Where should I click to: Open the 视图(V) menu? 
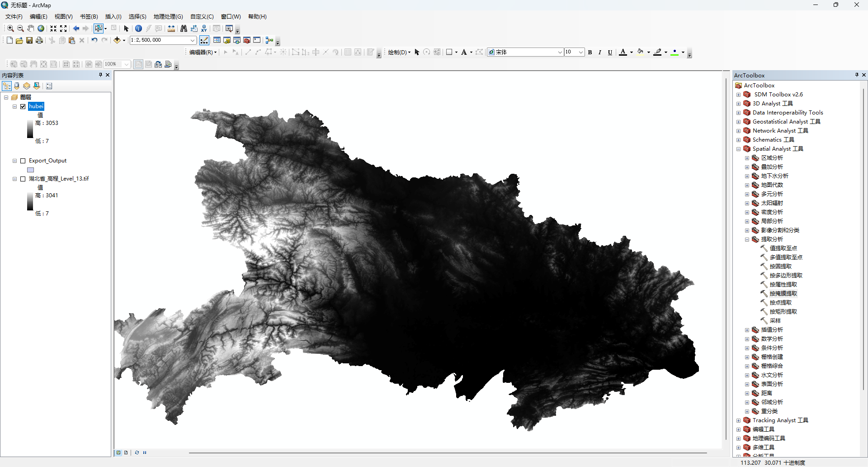(x=64, y=17)
